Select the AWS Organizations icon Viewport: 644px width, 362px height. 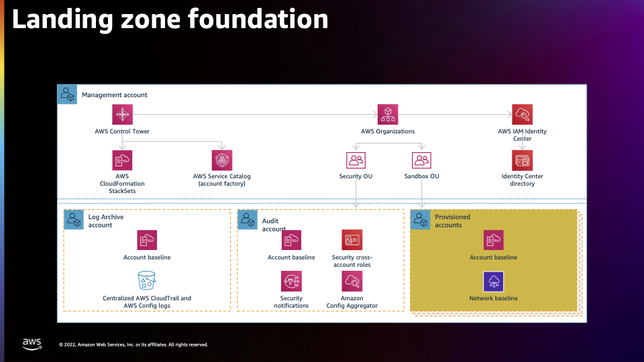(388, 115)
